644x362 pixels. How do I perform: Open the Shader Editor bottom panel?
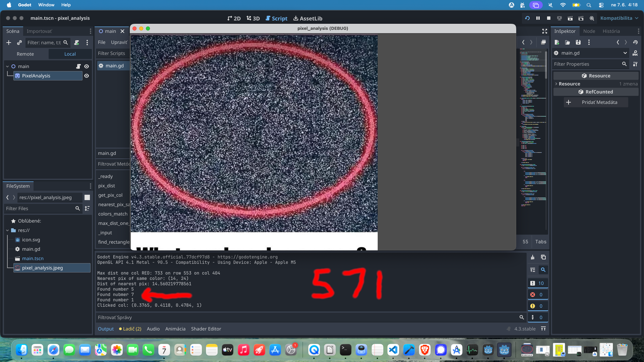pyautogui.click(x=206, y=329)
